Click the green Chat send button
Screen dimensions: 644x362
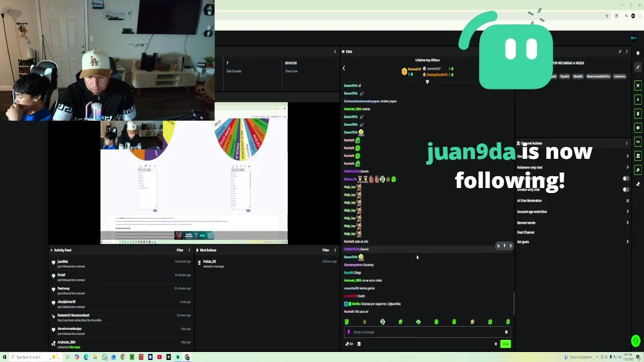[505, 344]
